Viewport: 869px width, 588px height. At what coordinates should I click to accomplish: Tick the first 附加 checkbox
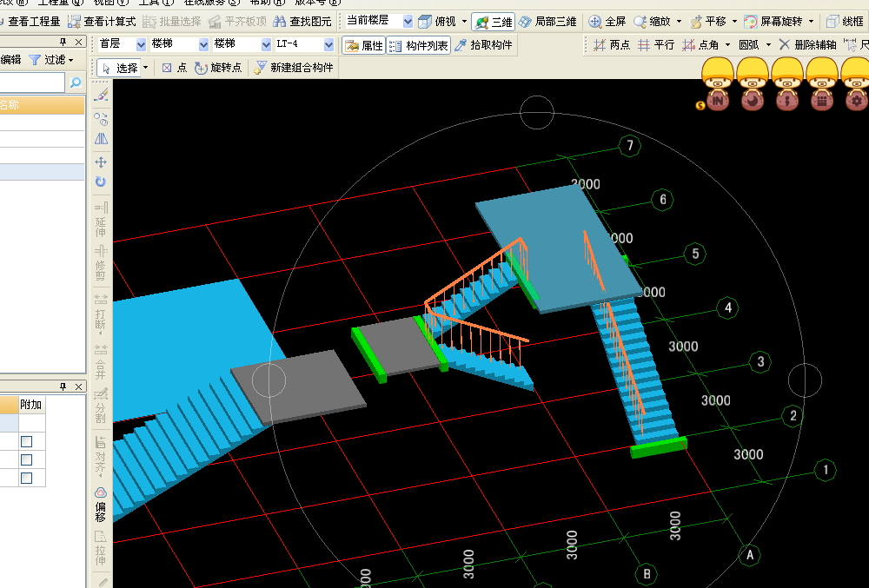(x=27, y=441)
